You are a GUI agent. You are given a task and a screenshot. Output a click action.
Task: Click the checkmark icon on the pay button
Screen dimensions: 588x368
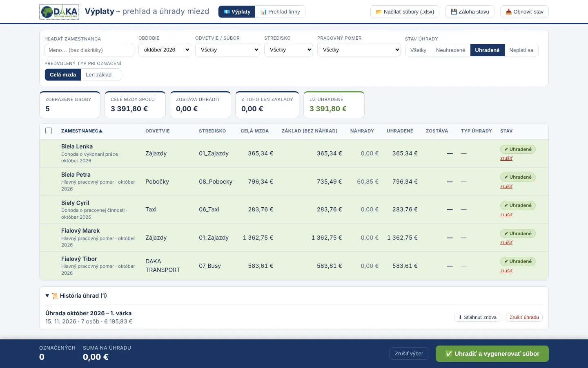(449, 354)
